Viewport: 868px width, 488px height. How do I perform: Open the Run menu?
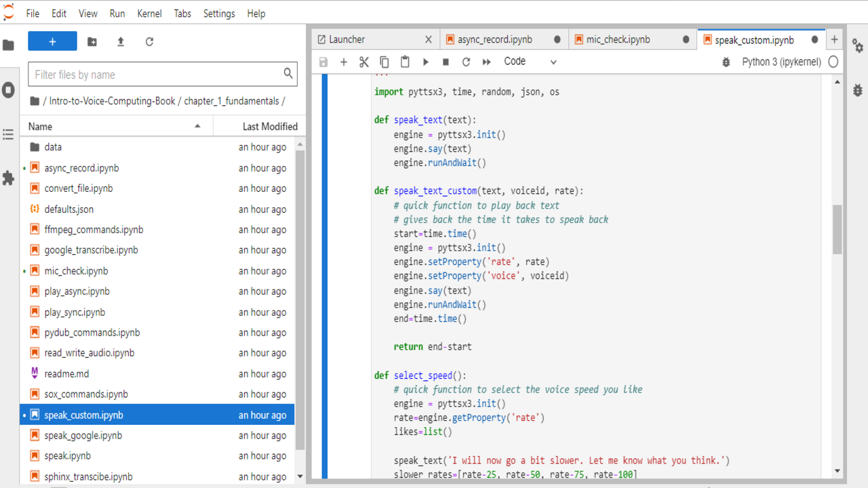[x=117, y=14]
